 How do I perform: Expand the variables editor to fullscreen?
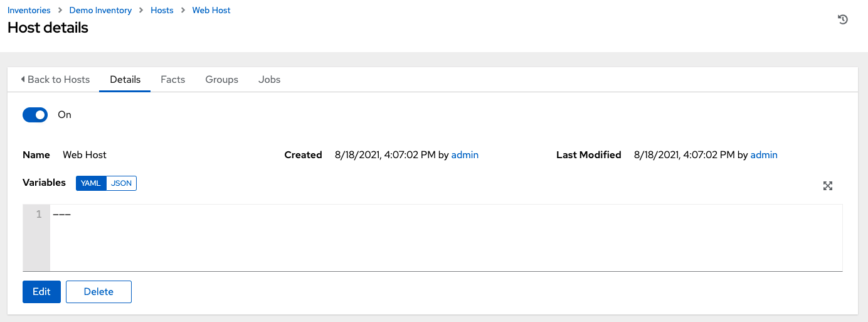tap(828, 186)
